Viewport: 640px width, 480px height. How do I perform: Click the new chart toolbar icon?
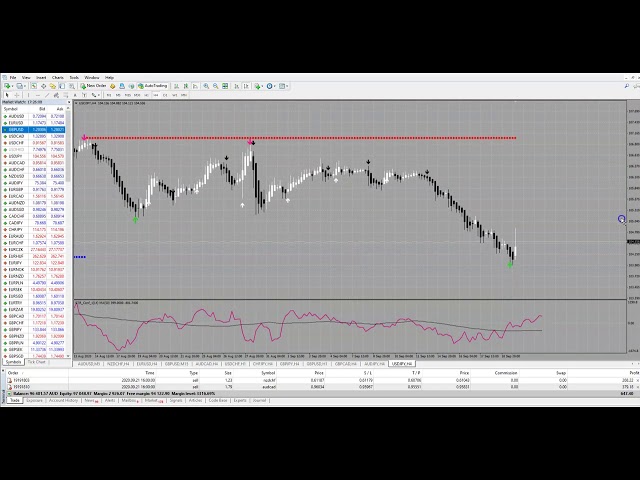[x=6, y=86]
